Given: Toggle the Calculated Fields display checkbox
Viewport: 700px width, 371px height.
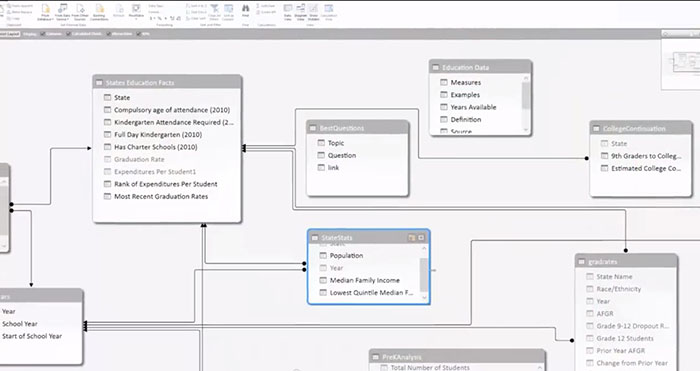Looking at the screenshot, I should point(69,34).
